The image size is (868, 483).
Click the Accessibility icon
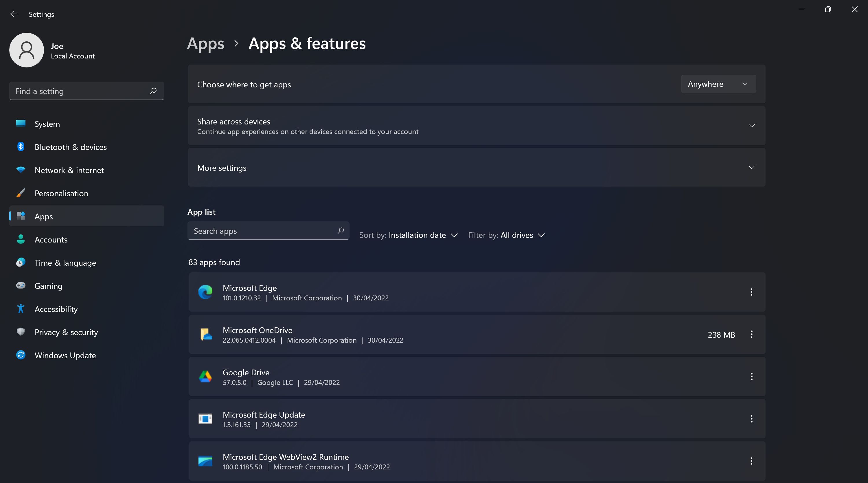point(21,309)
